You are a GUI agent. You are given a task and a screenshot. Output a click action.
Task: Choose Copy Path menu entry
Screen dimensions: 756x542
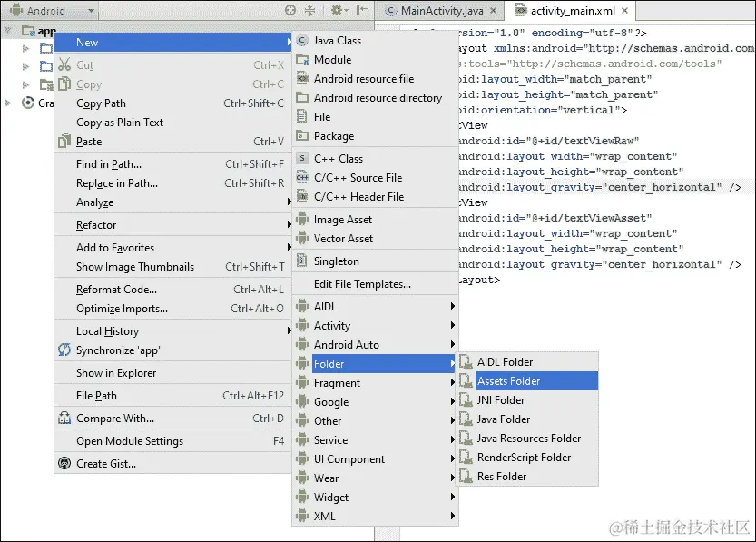[x=173, y=103]
